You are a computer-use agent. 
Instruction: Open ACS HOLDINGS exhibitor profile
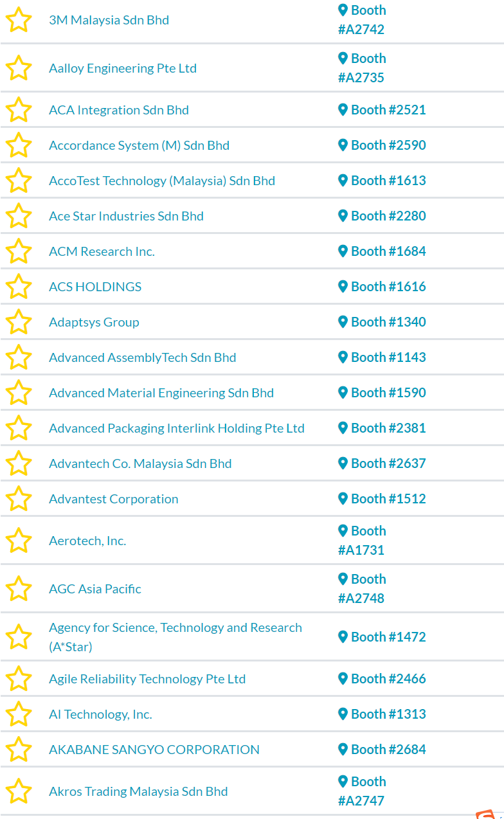pos(95,287)
